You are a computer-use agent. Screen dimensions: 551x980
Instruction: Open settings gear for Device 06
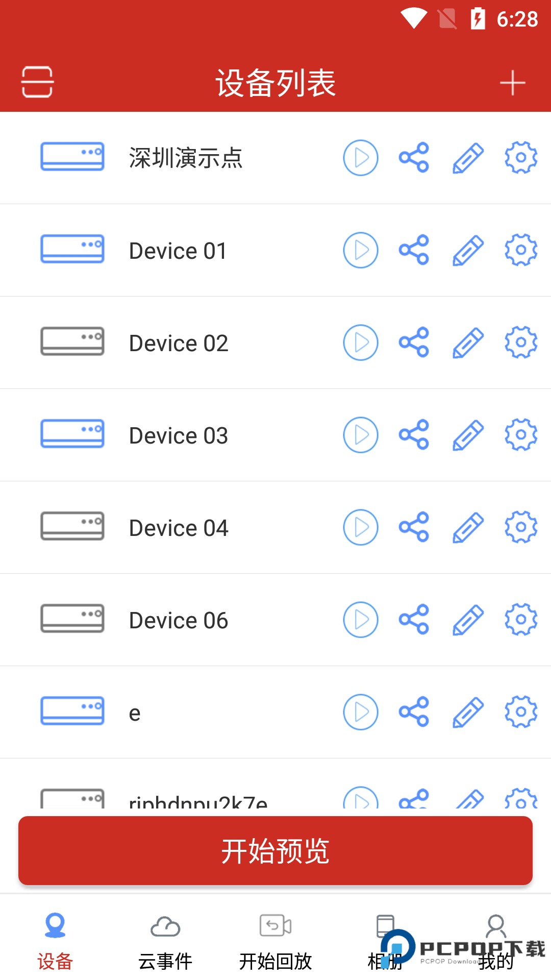coord(521,620)
